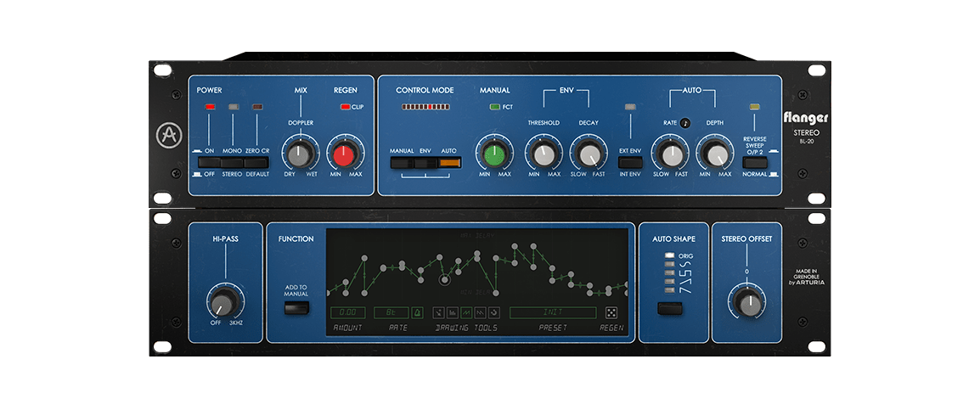
Task: Click the ADD TO MANUAL button
Action: [x=296, y=307]
